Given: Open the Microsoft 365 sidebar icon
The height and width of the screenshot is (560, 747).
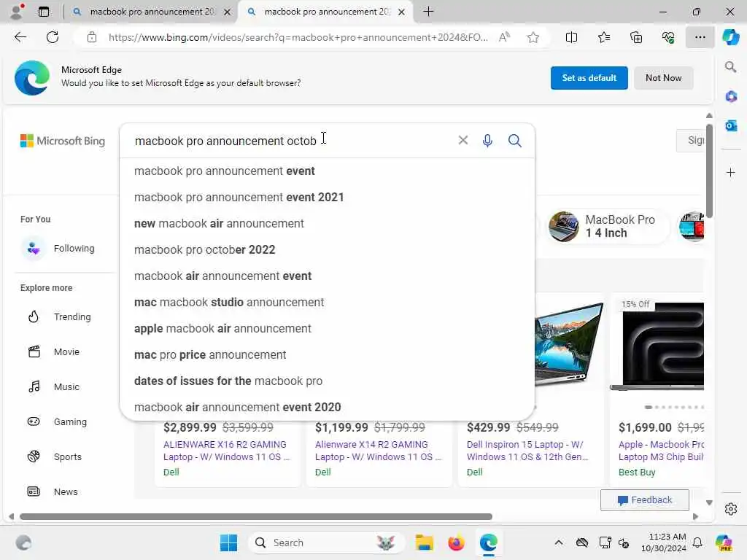Looking at the screenshot, I should [731, 97].
